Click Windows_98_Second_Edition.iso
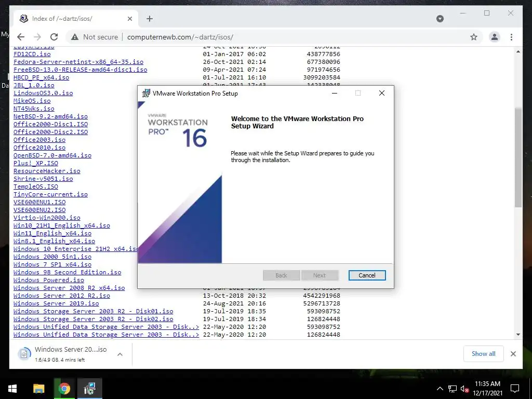The width and height of the screenshot is (532, 399). pos(67,272)
